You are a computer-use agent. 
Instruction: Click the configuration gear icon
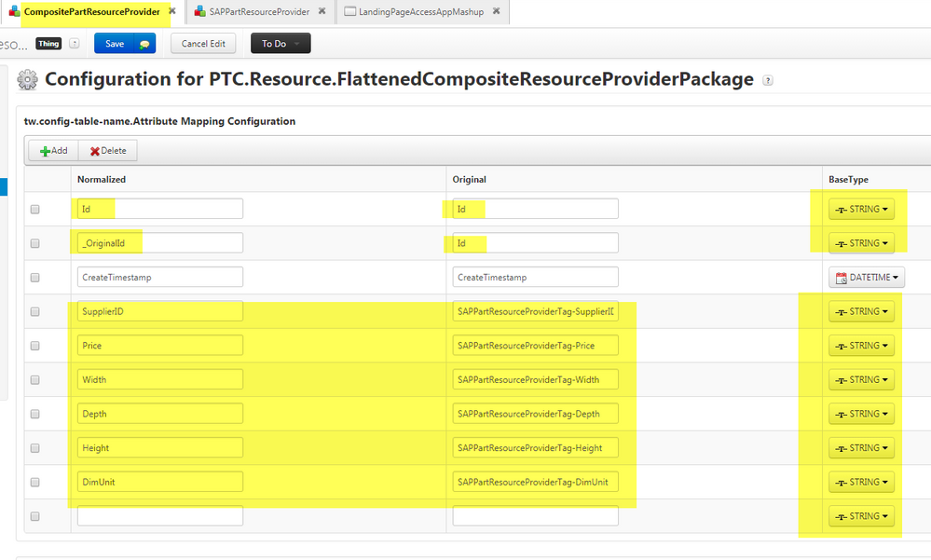click(x=27, y=79)
